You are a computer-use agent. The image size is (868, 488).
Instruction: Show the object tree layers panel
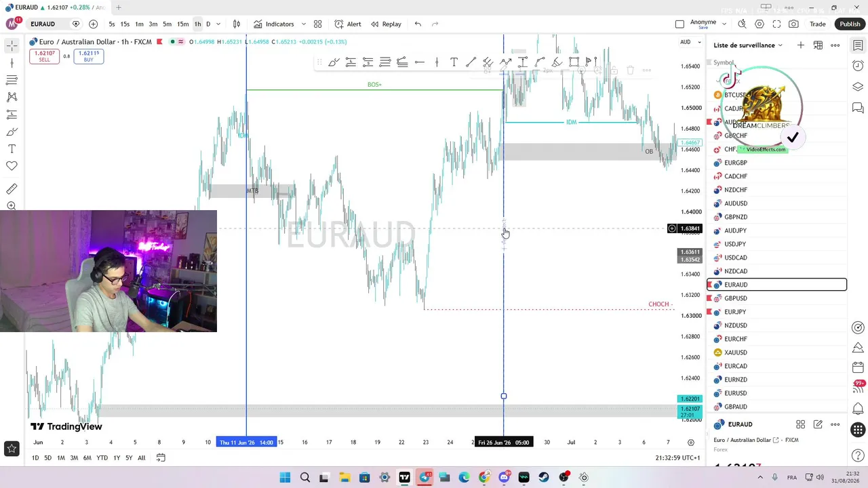point(858,87)
